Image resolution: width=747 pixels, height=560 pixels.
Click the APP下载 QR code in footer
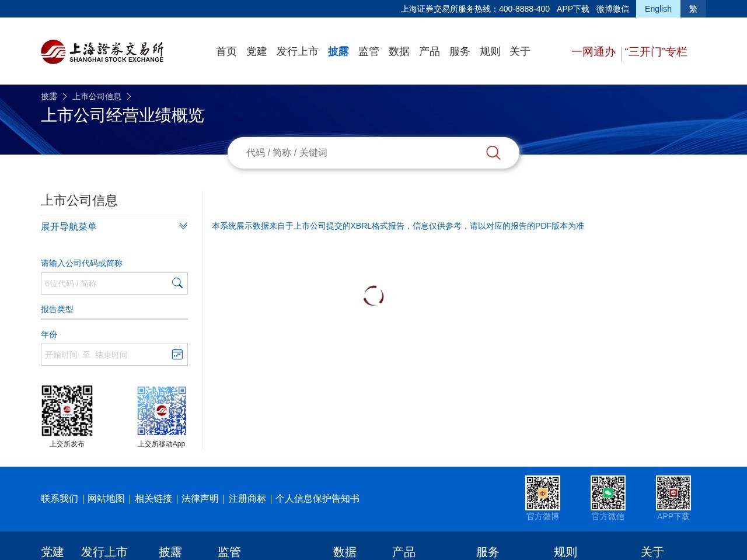[673, 493]
